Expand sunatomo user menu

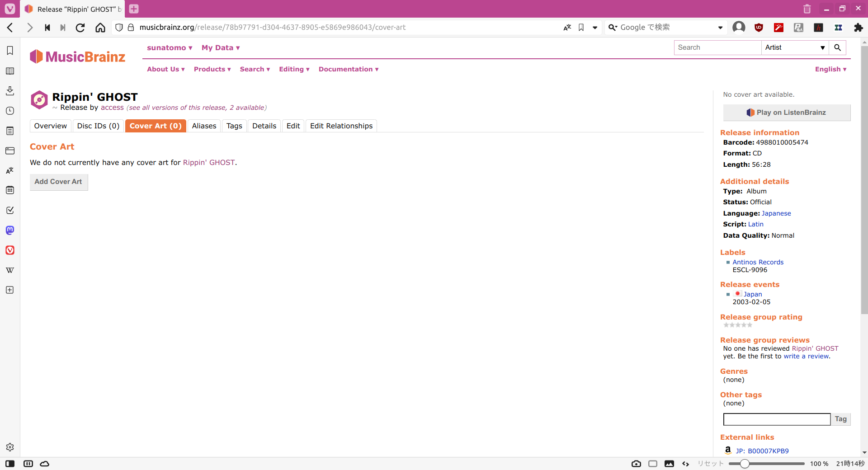[x=170, y=48]
